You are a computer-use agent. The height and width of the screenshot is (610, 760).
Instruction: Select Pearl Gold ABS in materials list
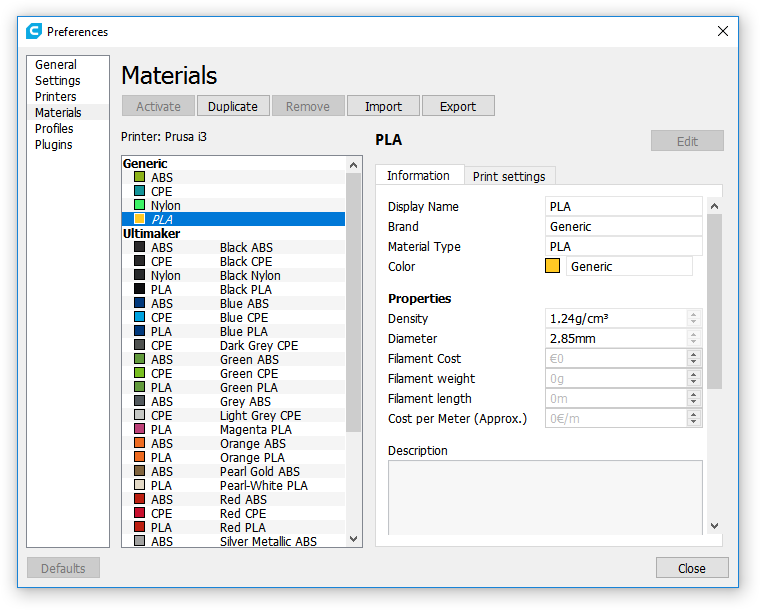[258, 472]
